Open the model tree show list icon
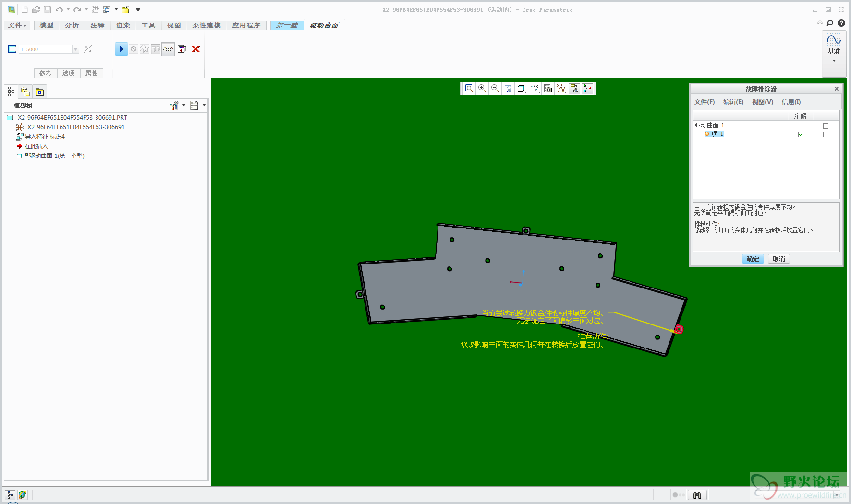851x504 pixels. pyautogui.click(x=194, y=106)
